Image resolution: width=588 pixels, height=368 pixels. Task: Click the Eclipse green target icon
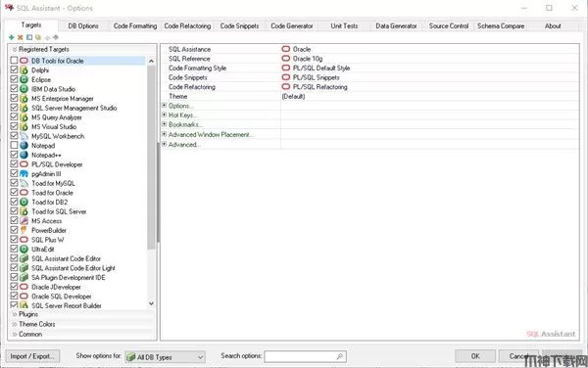24,79
